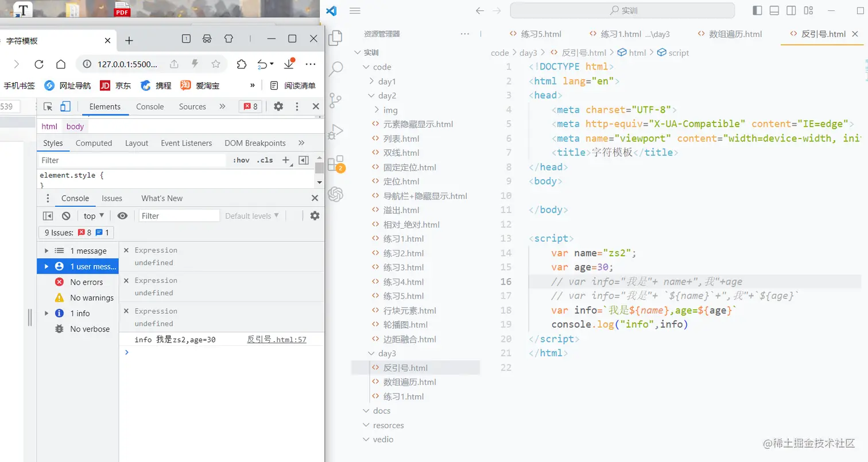The width and height of the screenshot is (868, 462).
Task: Open the top JavaScript context dropdown
Action: click(94, 216)
